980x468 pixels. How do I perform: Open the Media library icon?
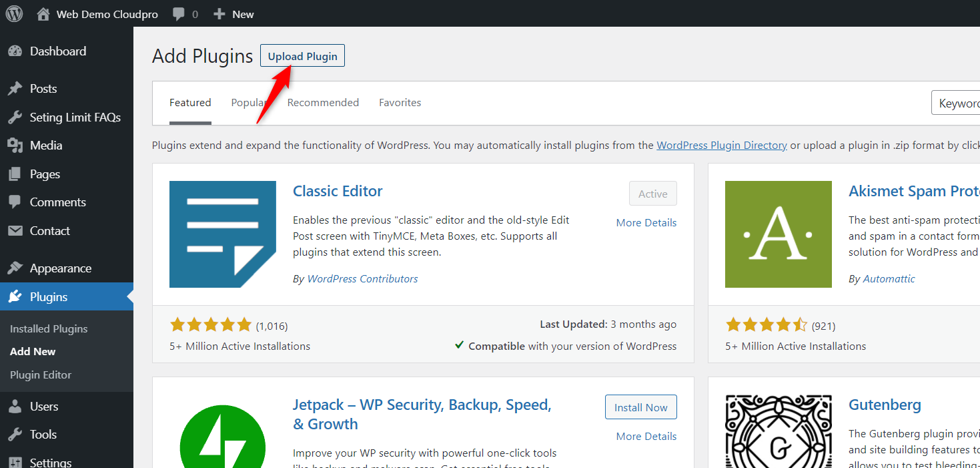pyautogui.click(x=15, y=146)
